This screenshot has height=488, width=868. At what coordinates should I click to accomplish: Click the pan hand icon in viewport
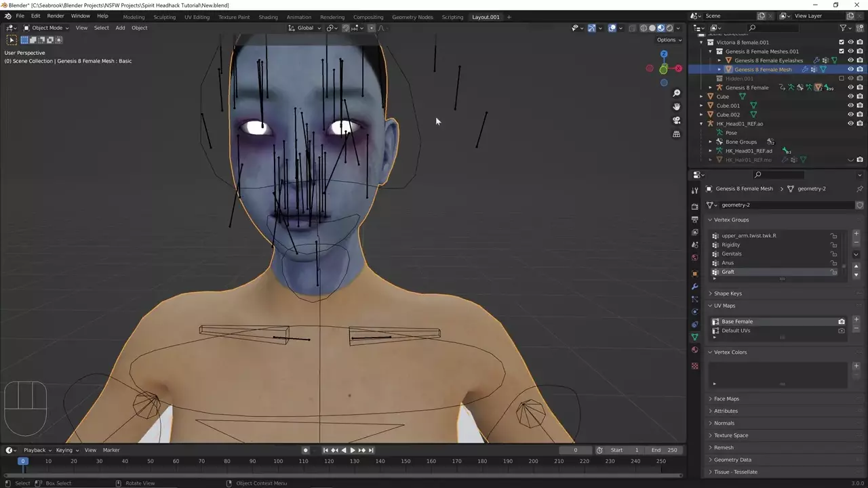tap(676, 106)
